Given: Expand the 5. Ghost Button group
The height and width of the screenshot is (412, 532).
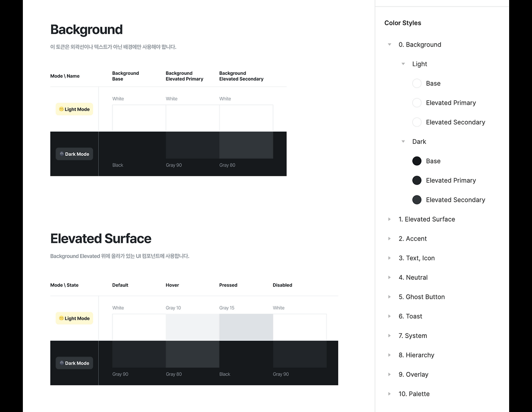Looking at the screenshot, I should (x=389, y=297).
